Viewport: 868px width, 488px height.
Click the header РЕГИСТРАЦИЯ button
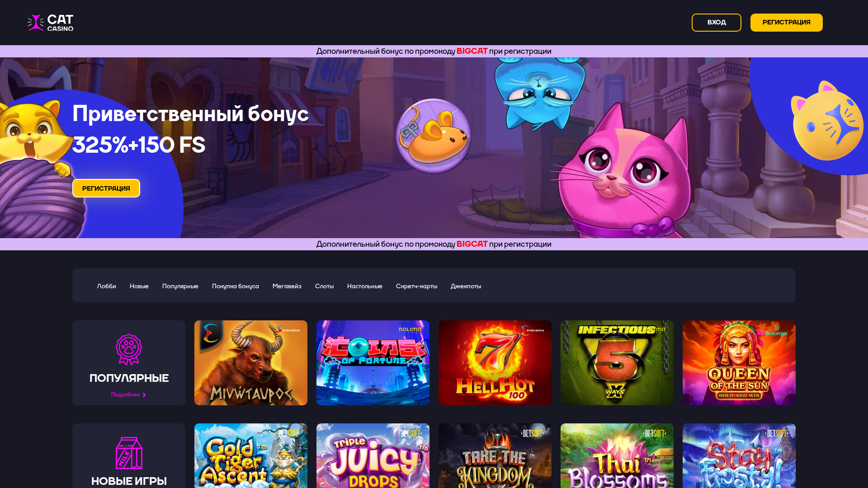click(x=787, y=23)
